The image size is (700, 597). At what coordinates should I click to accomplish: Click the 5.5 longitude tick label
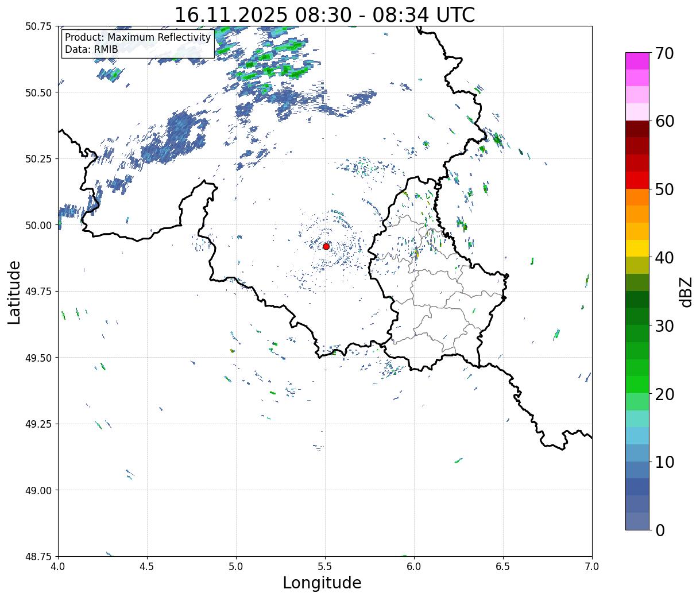click(325, 566)
